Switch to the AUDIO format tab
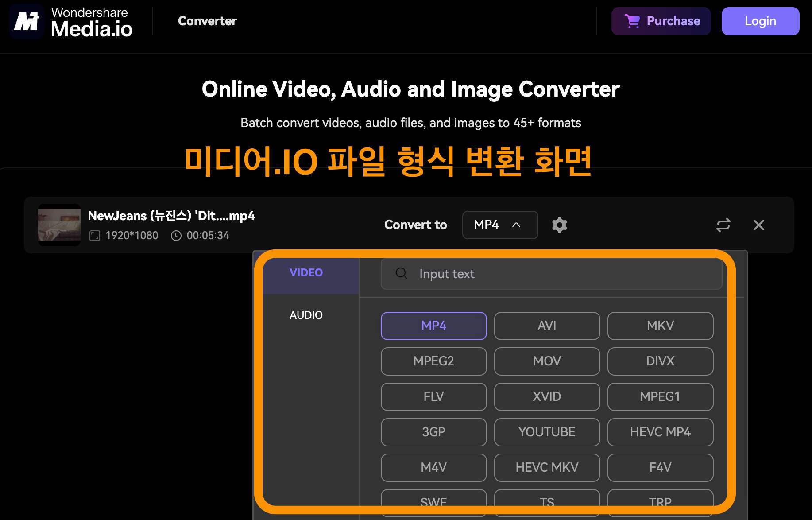The width and height of the screenshot is (812, 520). pyautogui.click(x=306, y=315)
